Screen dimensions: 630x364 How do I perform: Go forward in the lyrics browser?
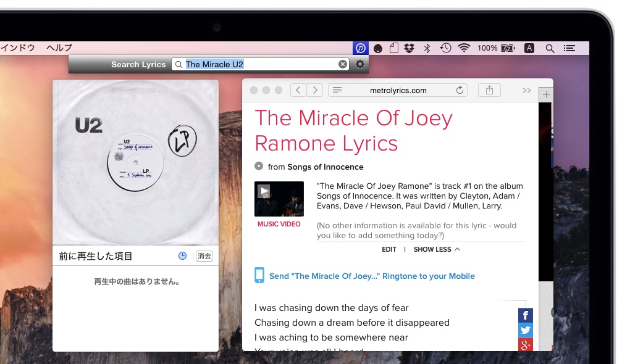pos(315,90)
